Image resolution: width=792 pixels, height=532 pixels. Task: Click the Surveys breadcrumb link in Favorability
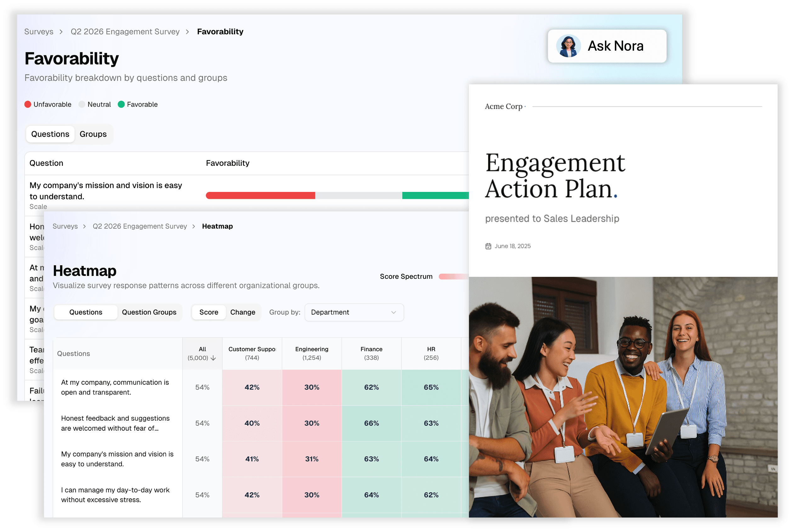click(x=39, y=32)
